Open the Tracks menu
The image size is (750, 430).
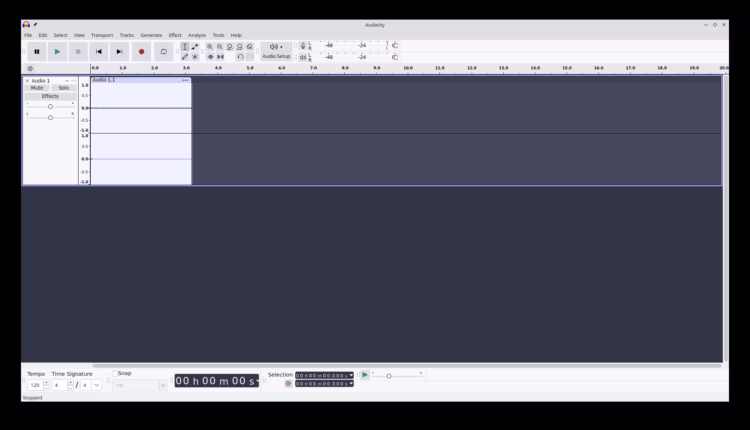click(127, 35)
